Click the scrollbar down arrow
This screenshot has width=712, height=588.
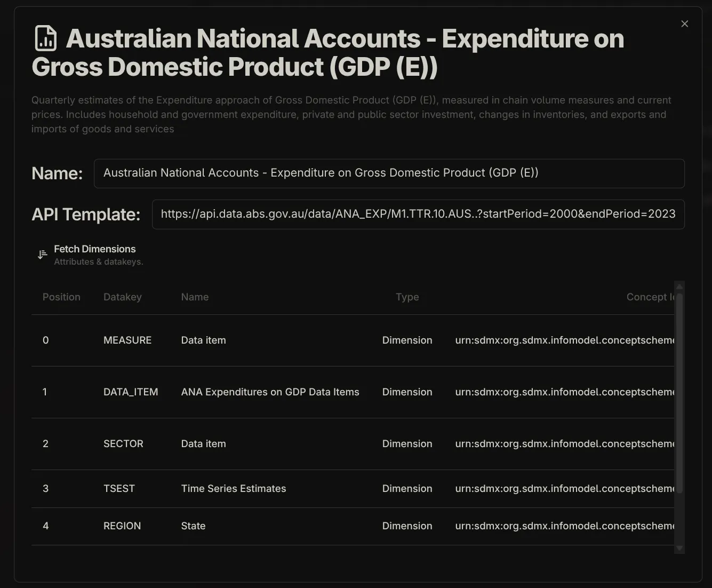[x=679, y=548]
